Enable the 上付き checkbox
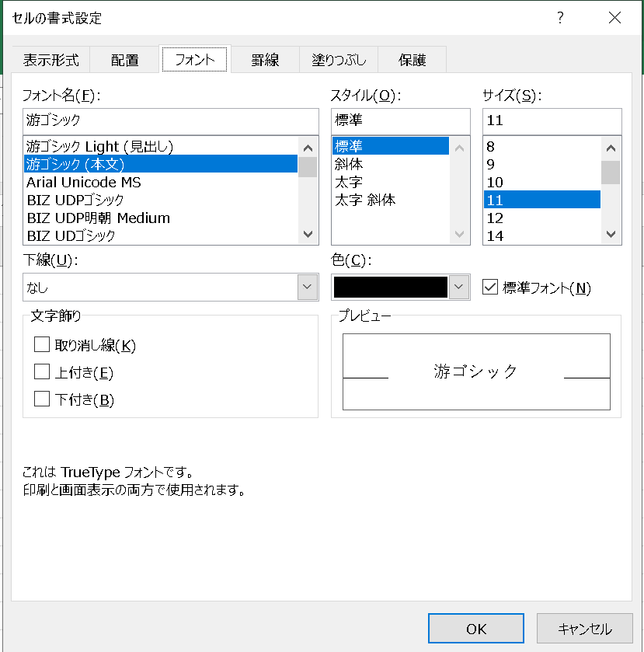Viewport: 644px width, 652px height. [x=42, y=371]
